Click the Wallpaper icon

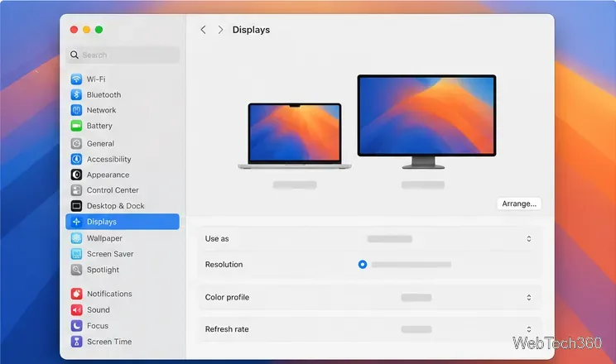tap(76, 238)
